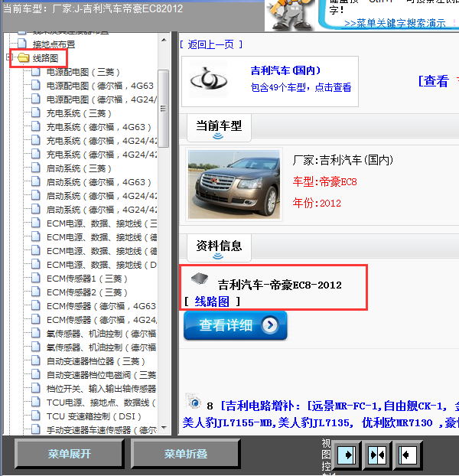Collapse the 线路图 folder tree expander

(x=8, y=57)
